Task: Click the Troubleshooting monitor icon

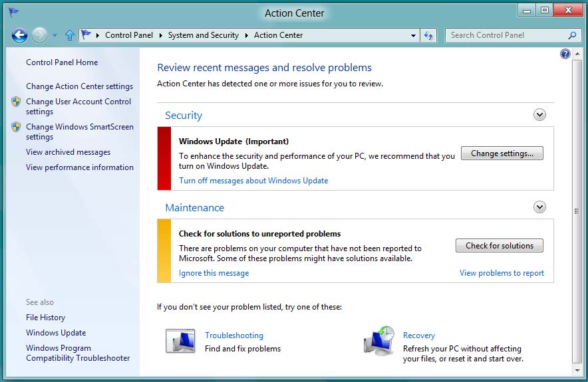Action: point(180,341)
